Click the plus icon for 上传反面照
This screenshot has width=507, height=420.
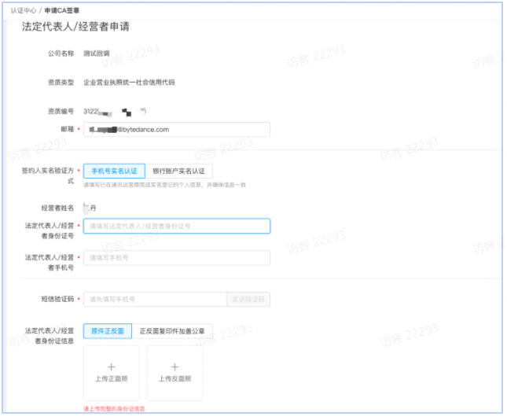pyautogui.click(x=175, y=367)
